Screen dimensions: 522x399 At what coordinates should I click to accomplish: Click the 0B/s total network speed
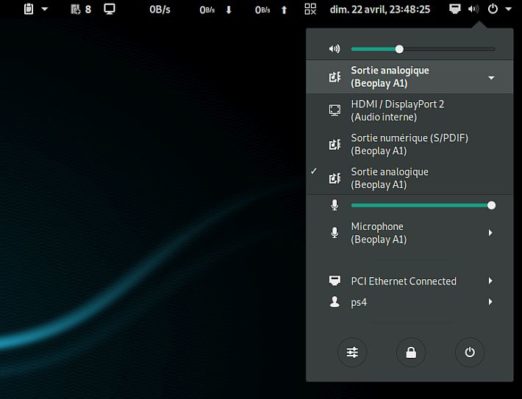click(160, 10)
